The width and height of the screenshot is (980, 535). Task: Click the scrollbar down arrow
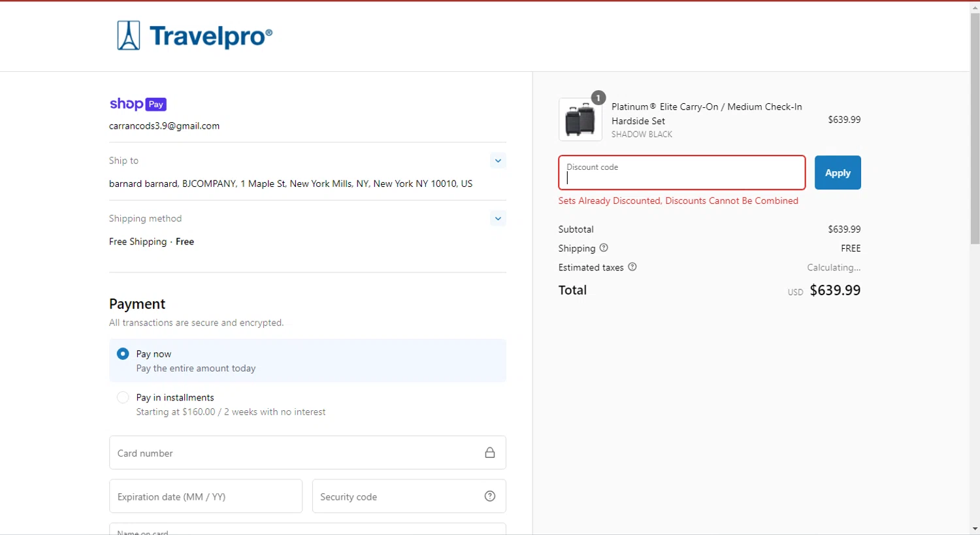pyautogui.click(x=975, y=528)
